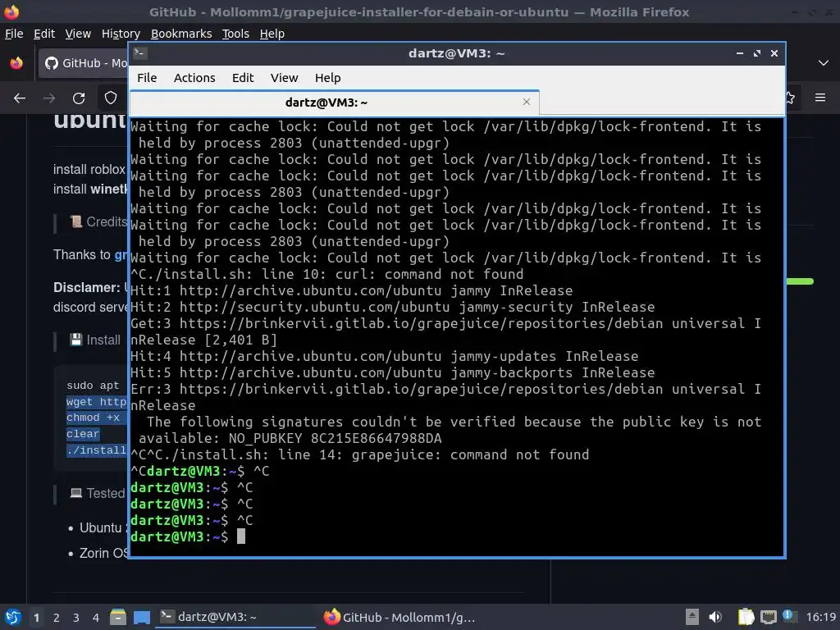This screenshot has height=630, width=840.
Task: Select the GitHub tab in Firefox
Action: (x=84, y=63)
